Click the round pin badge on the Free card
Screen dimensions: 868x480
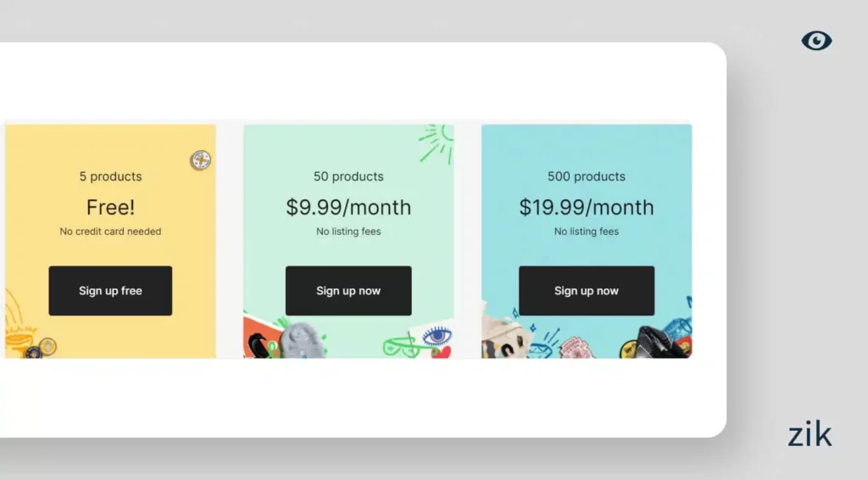point(200,160)
